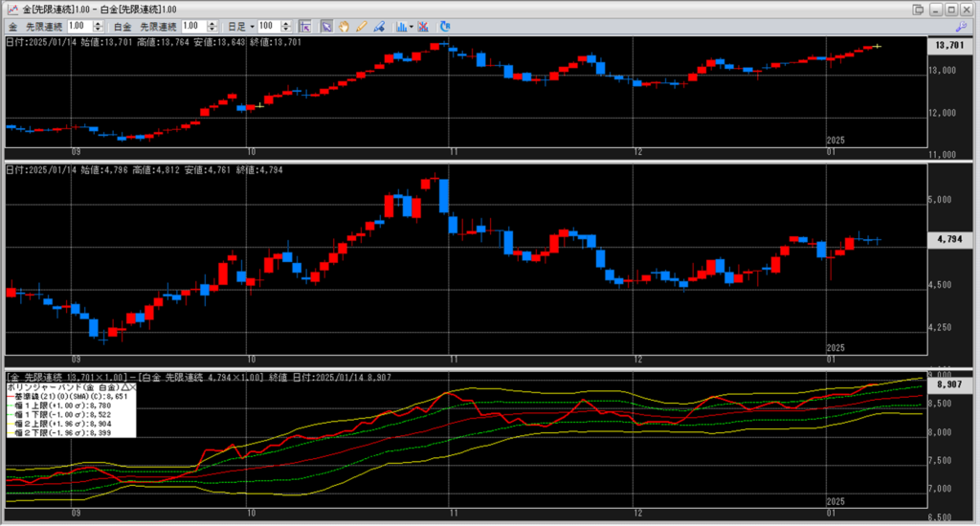Click the 金 symbol selector button
This screenshot has width=980, height=526.
13,26
